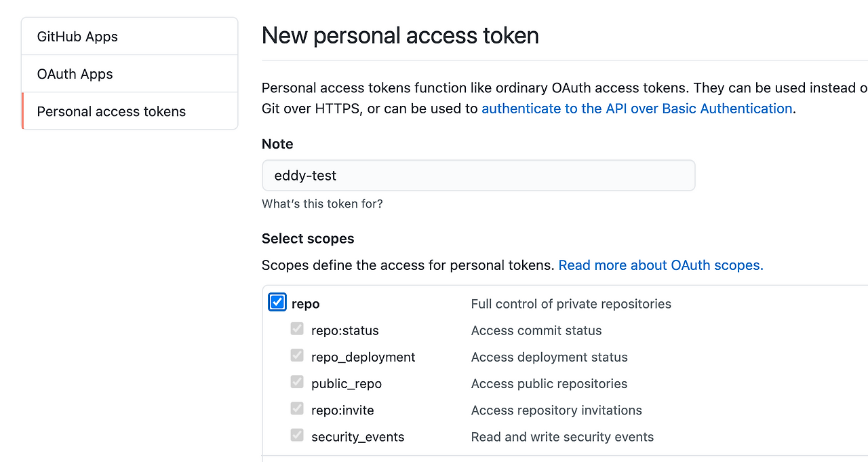868x462 pixels.
Task: Click the 'Full control of private repositories' description
Action: tap(570, 304)
